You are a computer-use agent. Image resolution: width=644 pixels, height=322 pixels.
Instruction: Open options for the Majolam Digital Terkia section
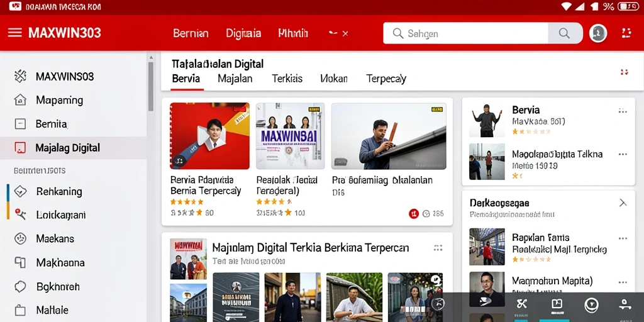(438, 248)
